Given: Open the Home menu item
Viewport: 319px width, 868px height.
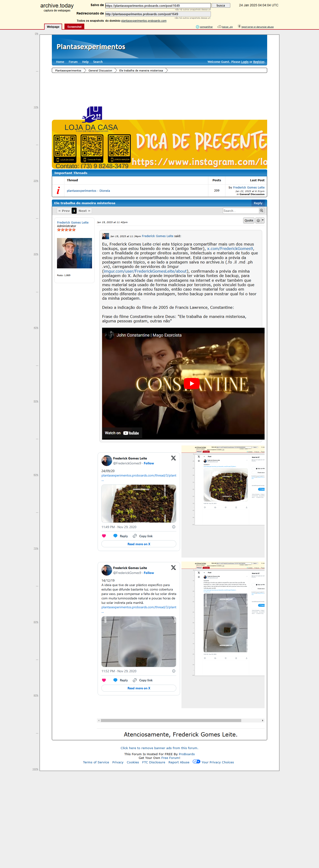Looking at the screenshot, I should tap(60, 62).
